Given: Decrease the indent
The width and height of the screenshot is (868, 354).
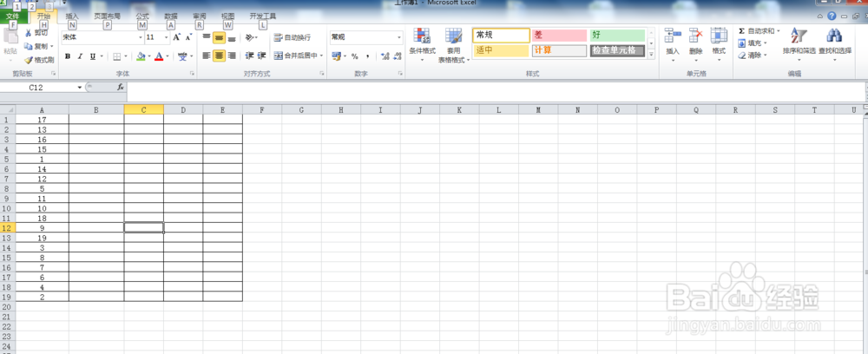Looking at the screenshot, I should coord(249,56).
